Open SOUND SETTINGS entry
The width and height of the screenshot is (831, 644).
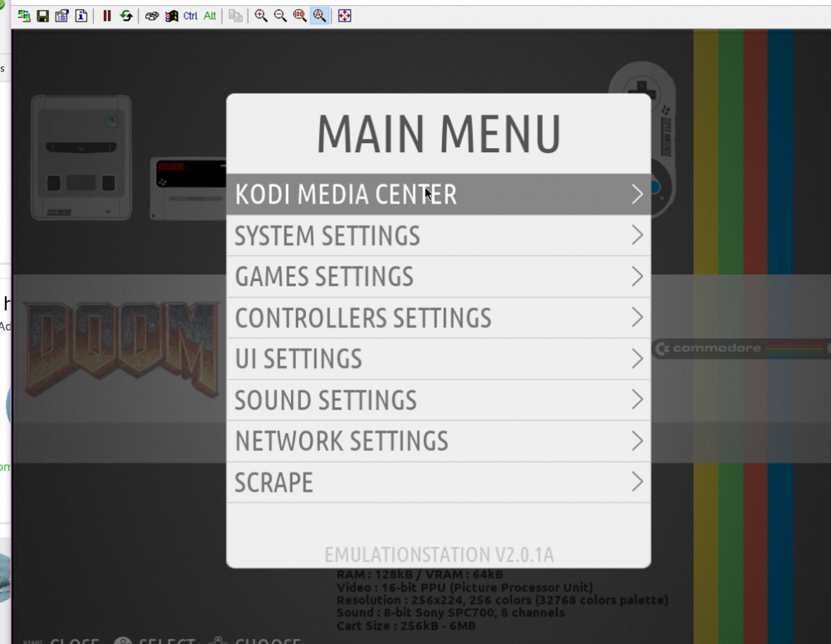tap(438, 401)
